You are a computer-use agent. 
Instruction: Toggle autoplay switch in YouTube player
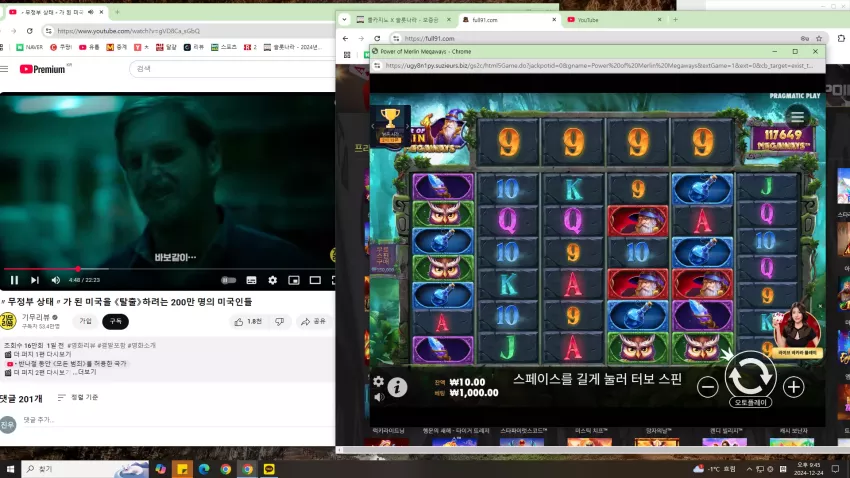229,280
